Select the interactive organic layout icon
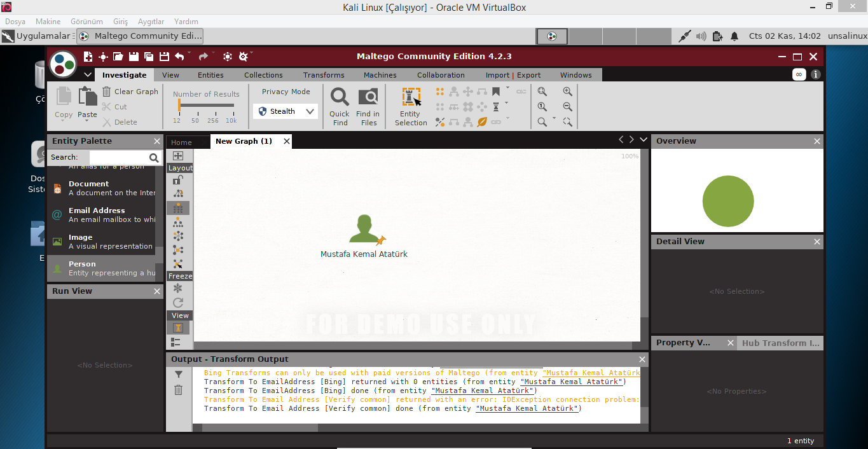The height and width of the screenshot is (449, 868). pyautogui.click(x=178, y=263)
